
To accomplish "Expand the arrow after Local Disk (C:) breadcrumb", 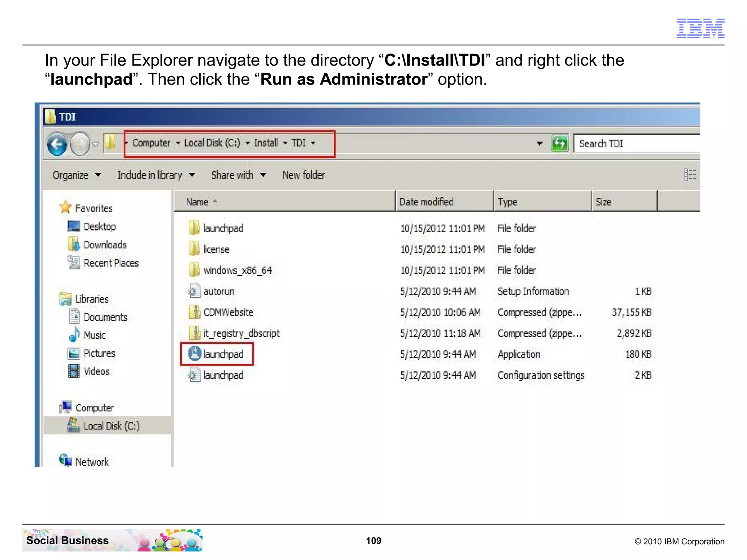I will [247, 143].
